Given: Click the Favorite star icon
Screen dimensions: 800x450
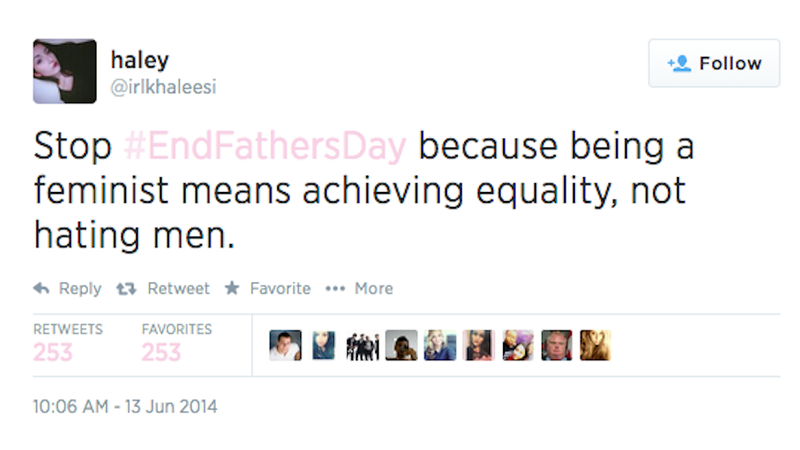Looking at the screenshot, I should (232, 288).
